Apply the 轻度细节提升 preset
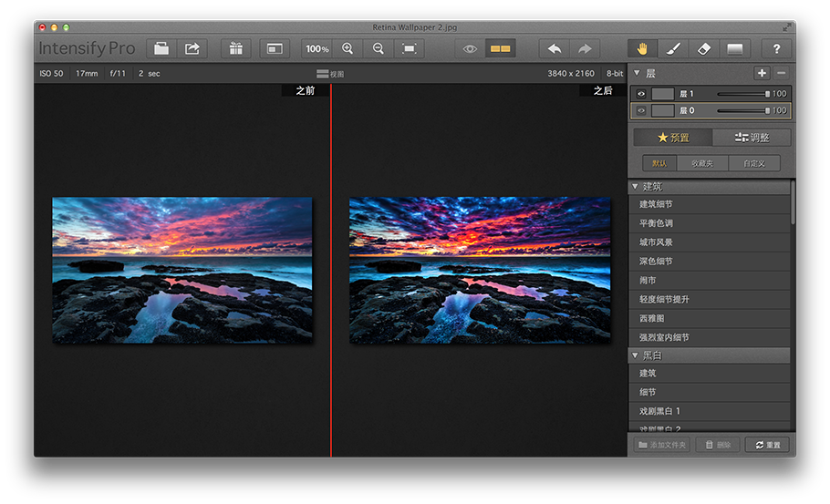Screen dimensions: 830x504 point(710,299)
